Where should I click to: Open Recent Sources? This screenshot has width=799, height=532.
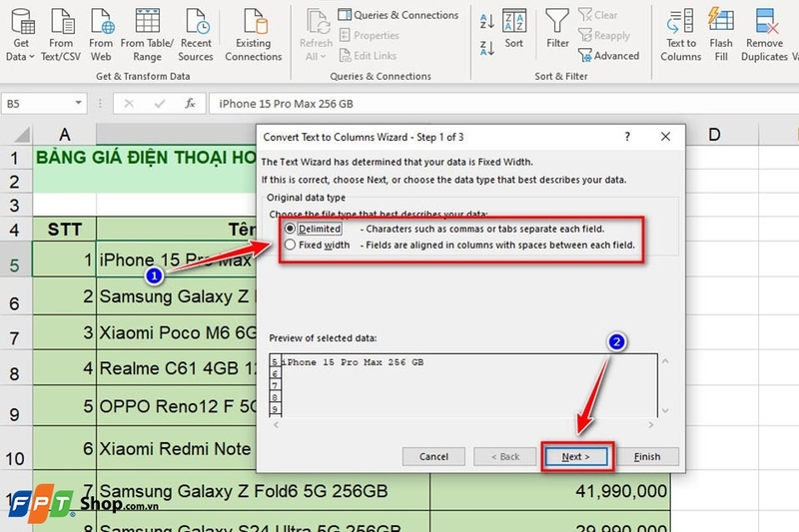(x=196, y=35)
